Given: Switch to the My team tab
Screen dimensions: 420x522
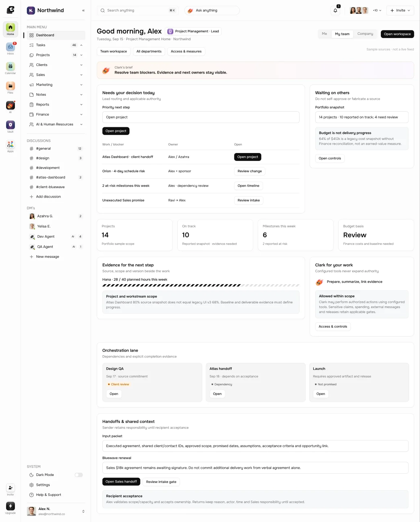Looking at the screenshot, I should coord(342,34).
